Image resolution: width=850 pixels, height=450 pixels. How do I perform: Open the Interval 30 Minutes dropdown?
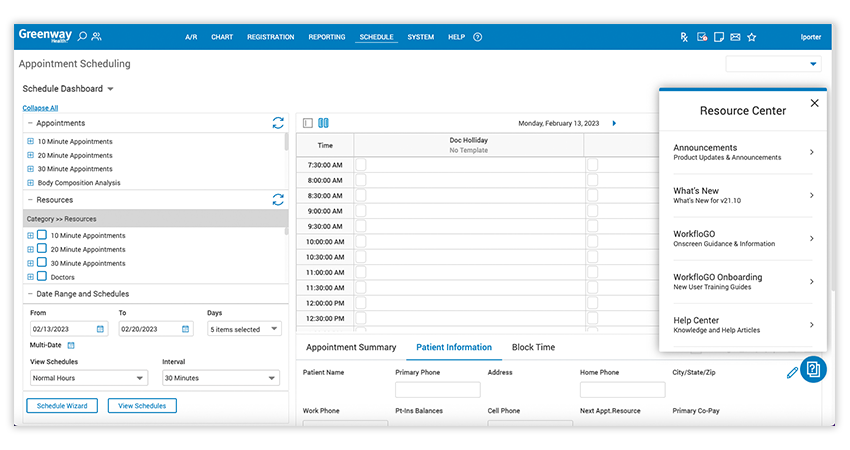(x=272, y=378)
